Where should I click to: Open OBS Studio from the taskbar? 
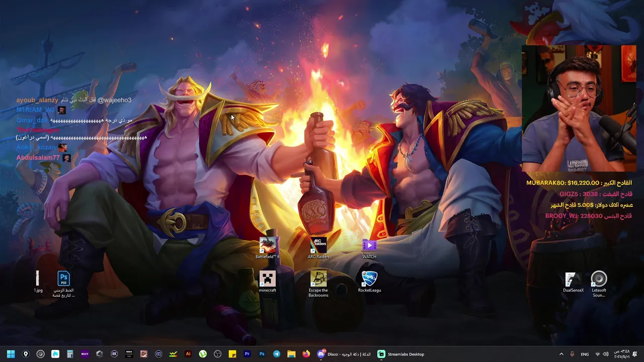click(217, 354)
